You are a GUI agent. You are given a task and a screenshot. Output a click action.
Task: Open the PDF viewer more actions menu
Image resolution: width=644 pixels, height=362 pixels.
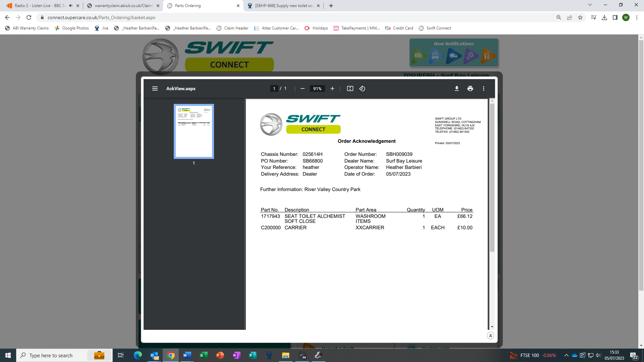(x=483, y=88)
